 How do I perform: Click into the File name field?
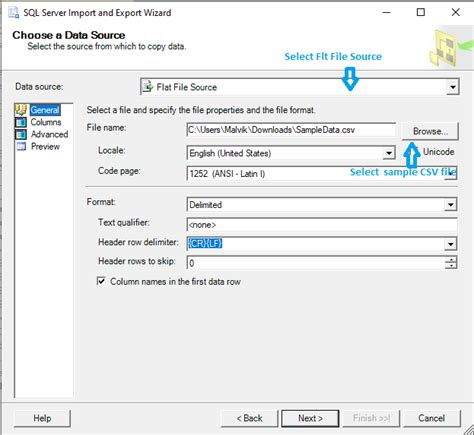click(x=291, y=130)
